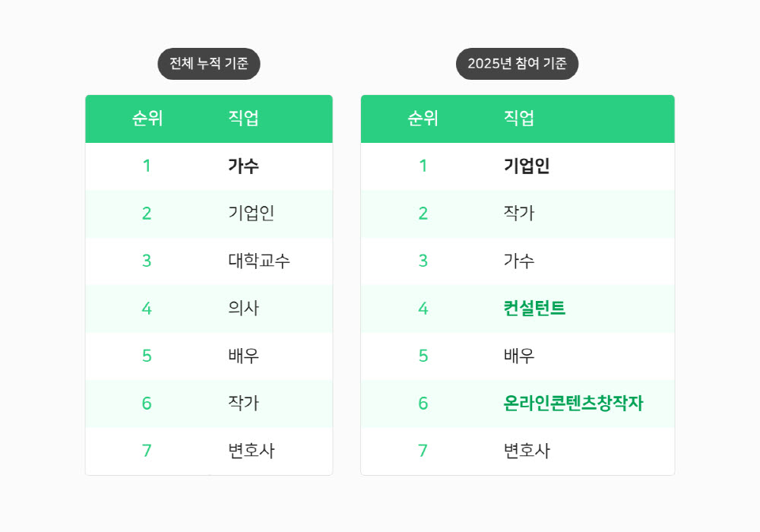This screenshot has height=532, width=760.
Task: Click 변호사 in the right table
Action: (x=527, y=451)
